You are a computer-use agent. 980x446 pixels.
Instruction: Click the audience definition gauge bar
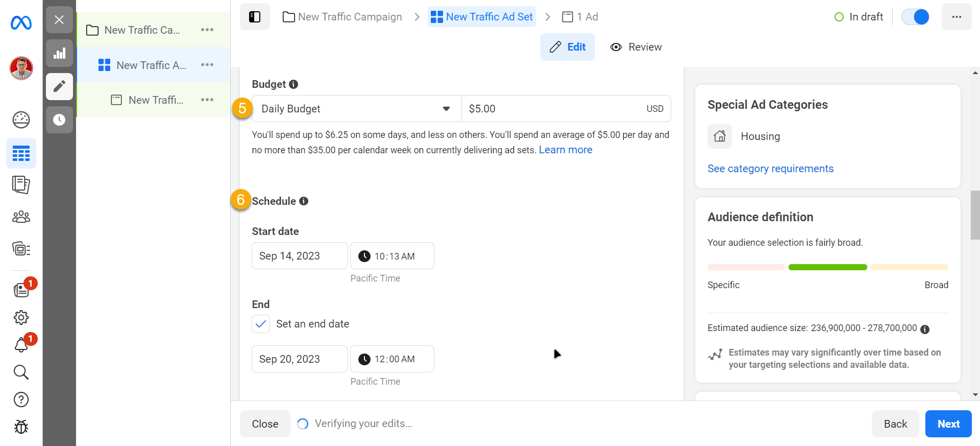click(x=827, y=267)
